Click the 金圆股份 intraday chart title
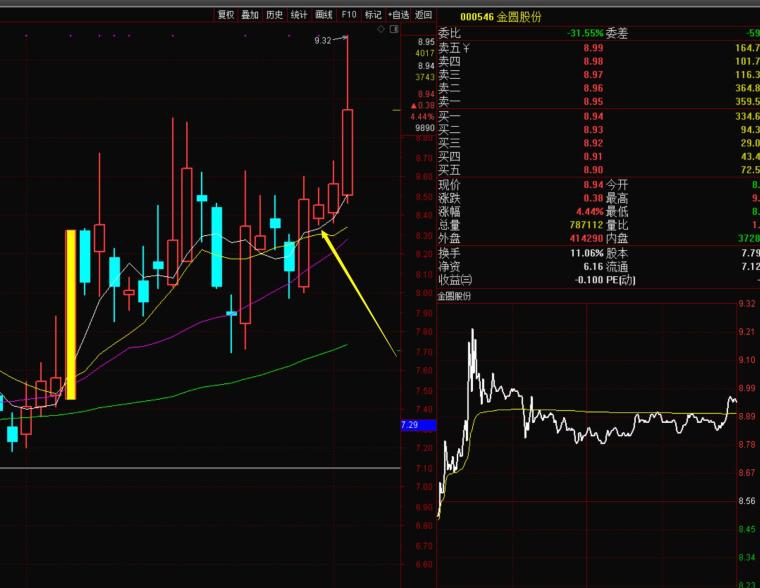760x588 pixels. tap(454, 296)
